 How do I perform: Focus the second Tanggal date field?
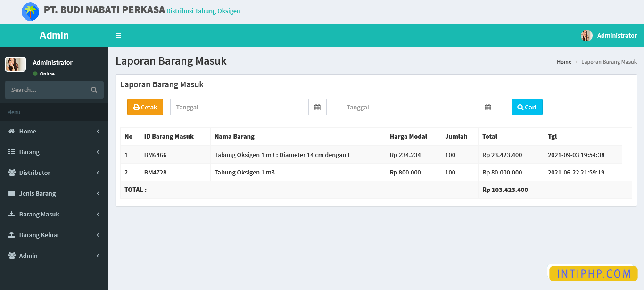tap(410, 107)
